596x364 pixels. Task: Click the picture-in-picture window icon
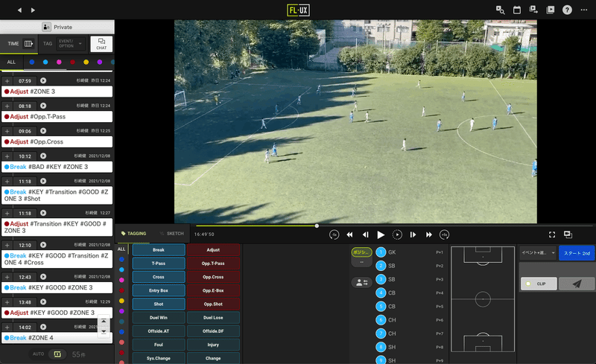(568, 234)
